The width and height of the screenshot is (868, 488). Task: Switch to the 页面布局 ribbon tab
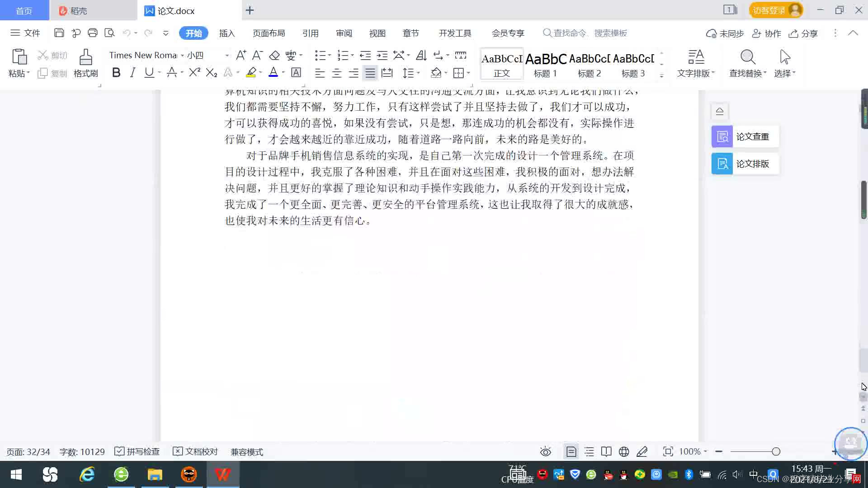point(269,33)
